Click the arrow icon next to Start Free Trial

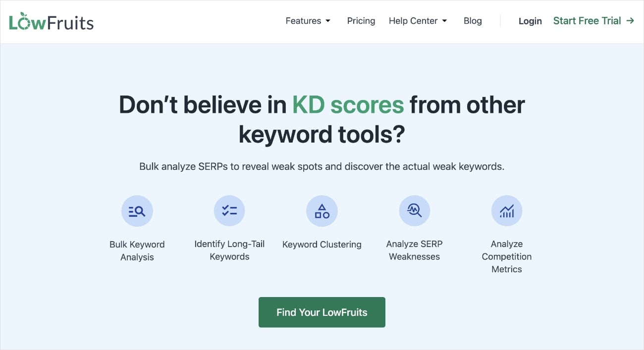(630, 21)
